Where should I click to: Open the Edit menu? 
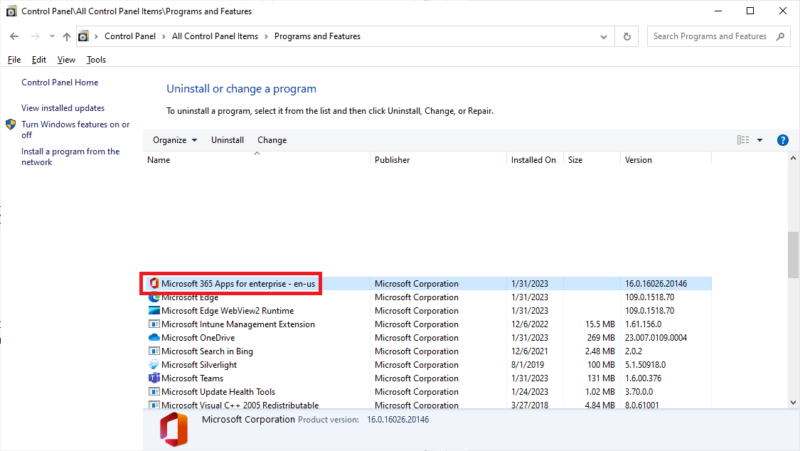(39, 60)
